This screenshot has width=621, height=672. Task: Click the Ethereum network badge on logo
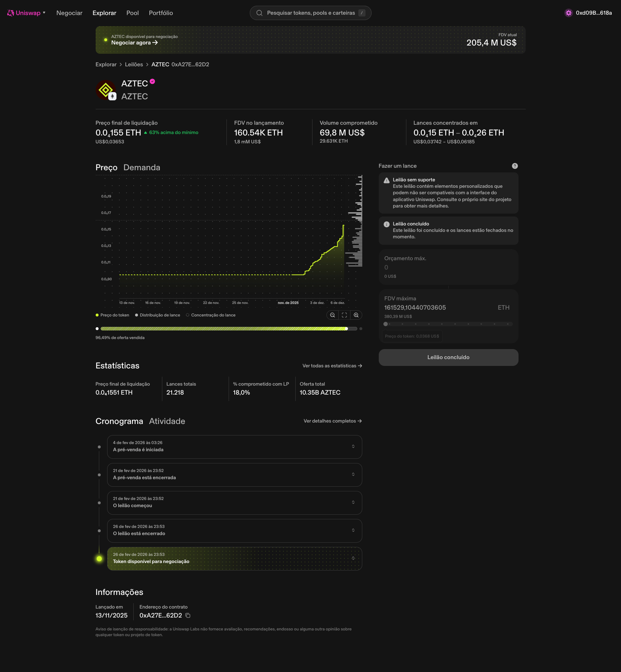113,96
